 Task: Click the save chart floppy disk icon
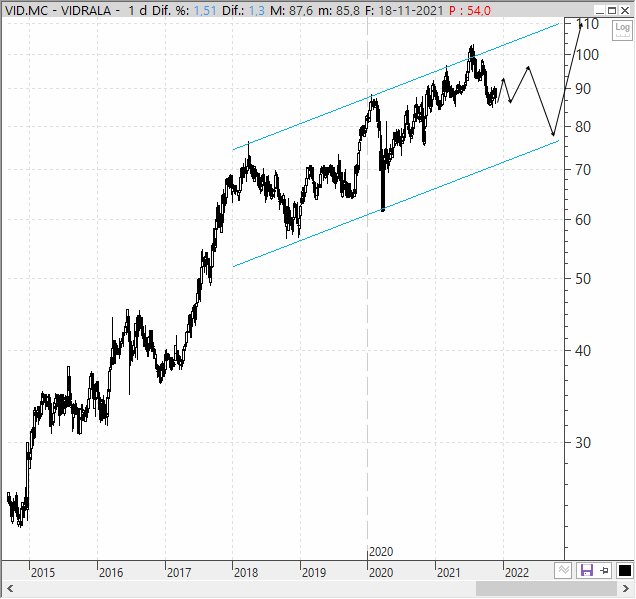[x=587, y=570]
